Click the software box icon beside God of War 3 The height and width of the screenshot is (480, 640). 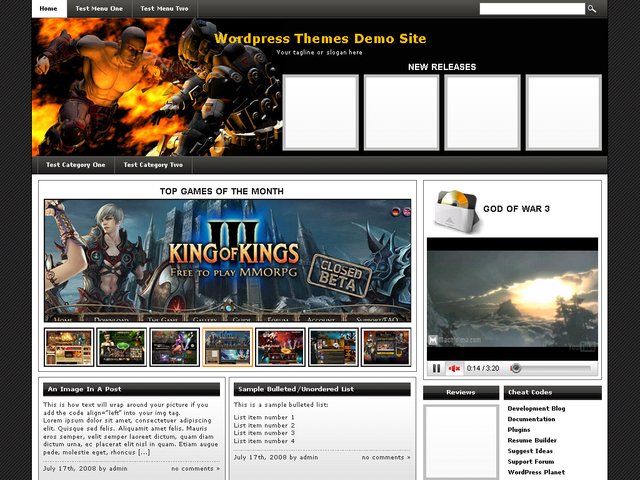pos(456,211)
